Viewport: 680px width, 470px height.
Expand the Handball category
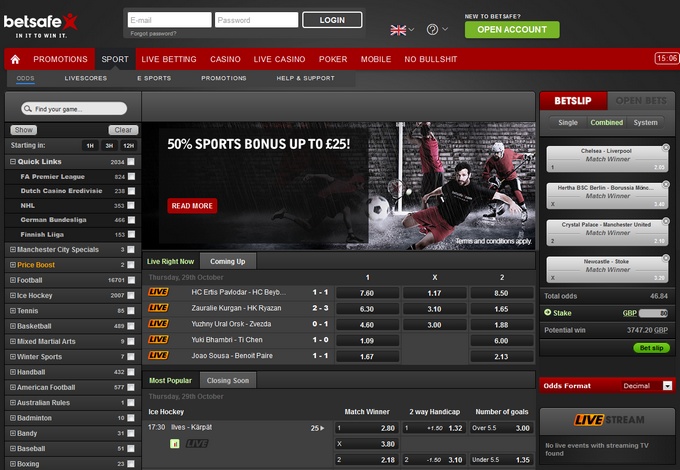[x=13, y=372]
